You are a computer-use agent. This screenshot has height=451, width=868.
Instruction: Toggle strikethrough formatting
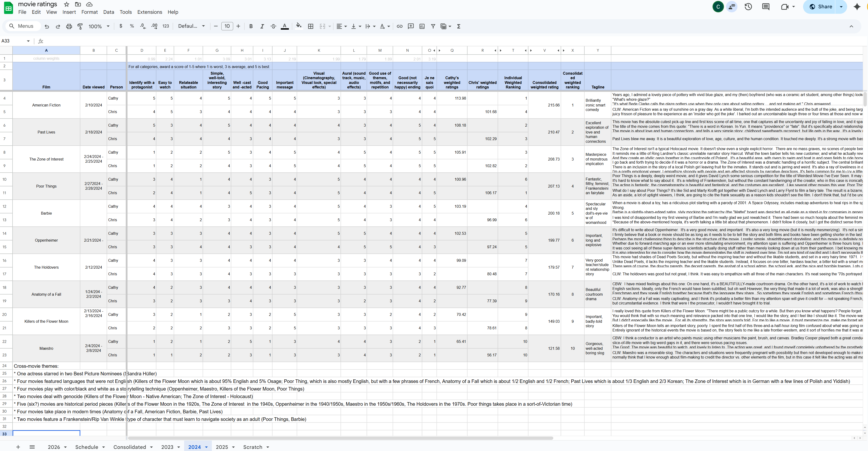coord(273,26)
